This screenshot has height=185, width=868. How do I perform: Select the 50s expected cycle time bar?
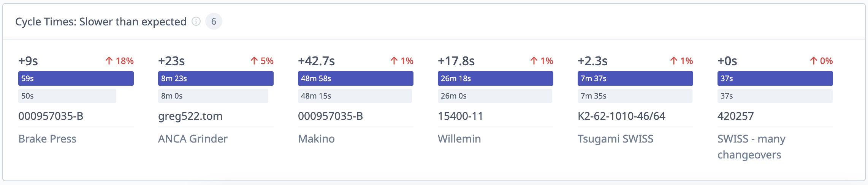coord(67,96)
